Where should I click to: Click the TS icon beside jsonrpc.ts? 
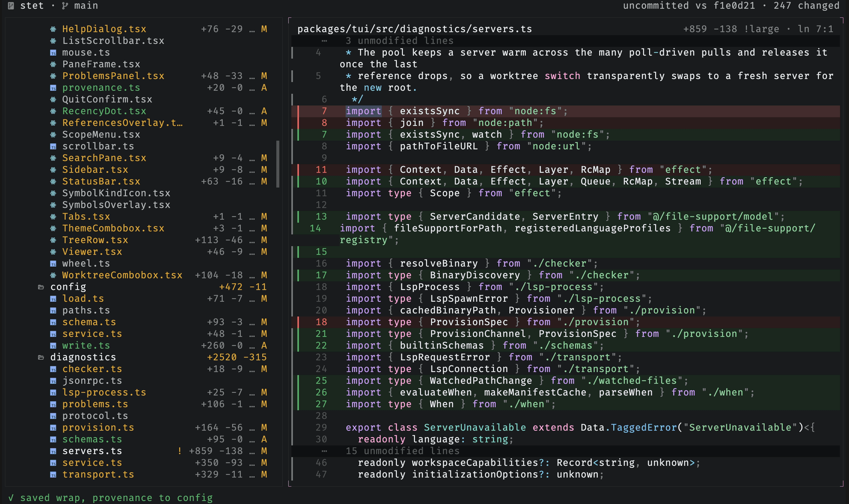tap(53, 381)
